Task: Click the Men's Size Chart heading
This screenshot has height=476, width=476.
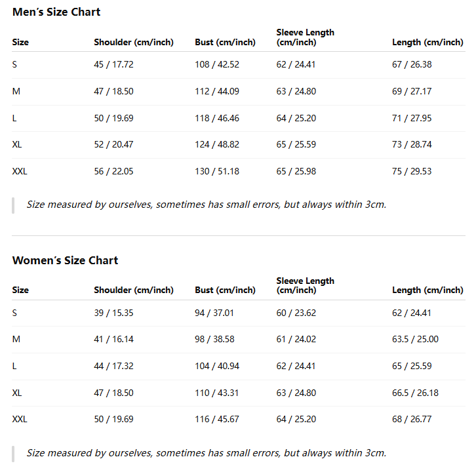Action: tap(56, 12)
